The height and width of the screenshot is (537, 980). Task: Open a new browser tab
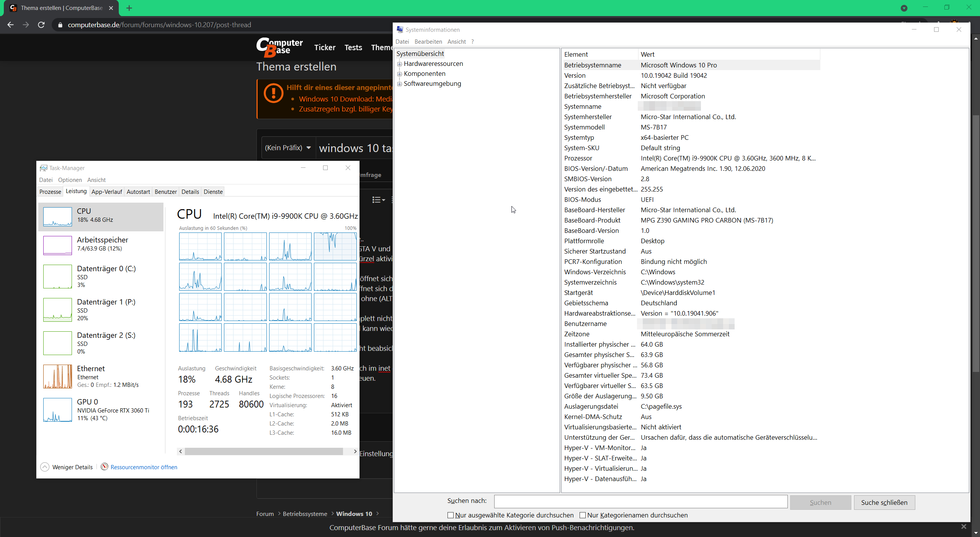(129, 8)
